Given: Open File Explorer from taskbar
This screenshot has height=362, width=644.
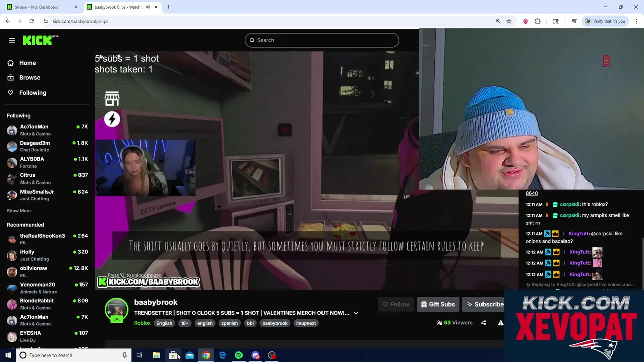Looking at the screenshot, I should pos(156,355).
